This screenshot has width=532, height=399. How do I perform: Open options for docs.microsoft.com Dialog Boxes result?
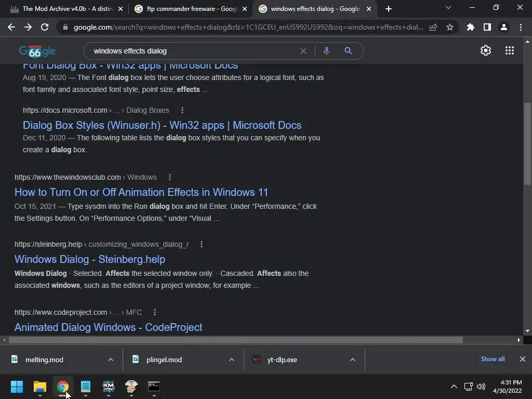[x=182, y=110]
